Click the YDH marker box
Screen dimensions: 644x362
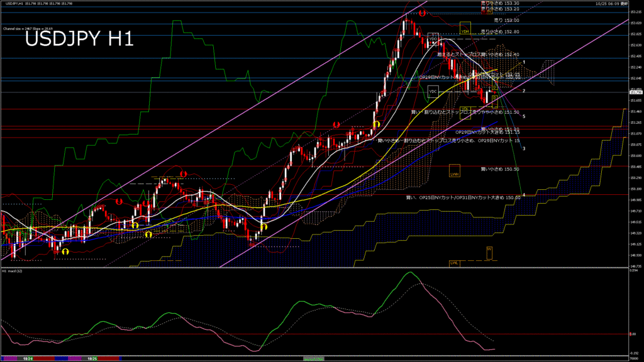coord(465,28)
